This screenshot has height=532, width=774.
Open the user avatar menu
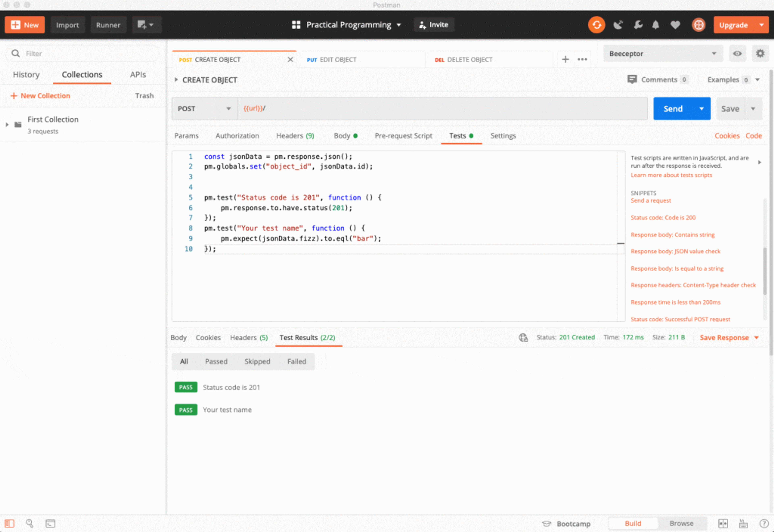coord(698,25)
